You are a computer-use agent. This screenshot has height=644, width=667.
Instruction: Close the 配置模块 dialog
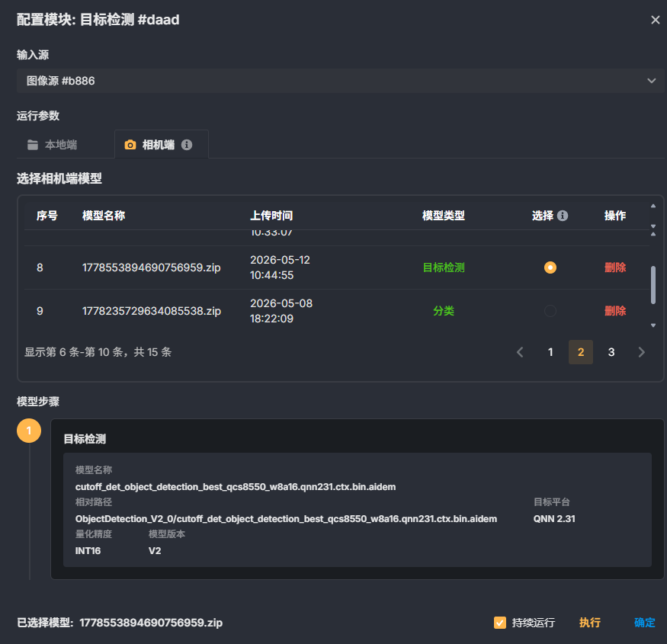[655, 20]
